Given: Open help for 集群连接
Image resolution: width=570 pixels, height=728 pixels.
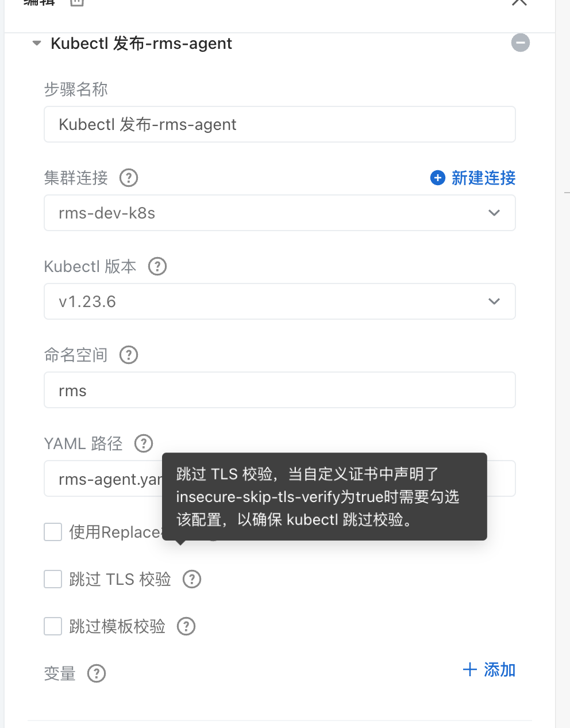Looking at the screenshot, I should pos(129,178).
